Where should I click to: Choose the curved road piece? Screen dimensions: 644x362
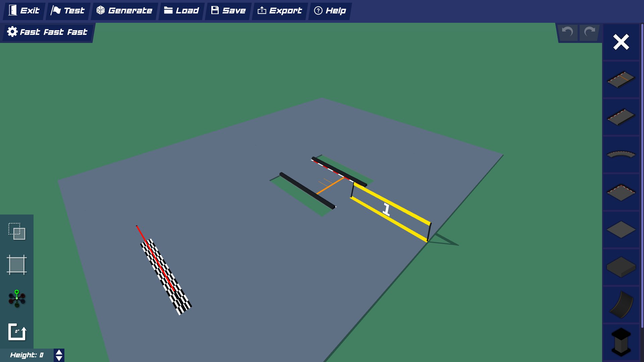click(621, 155)
